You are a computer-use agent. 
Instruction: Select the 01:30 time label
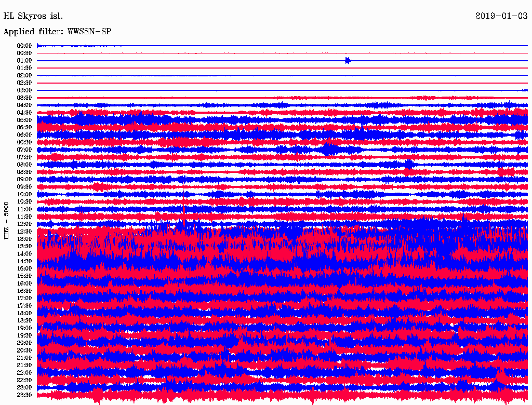click(x=24, y=68)
